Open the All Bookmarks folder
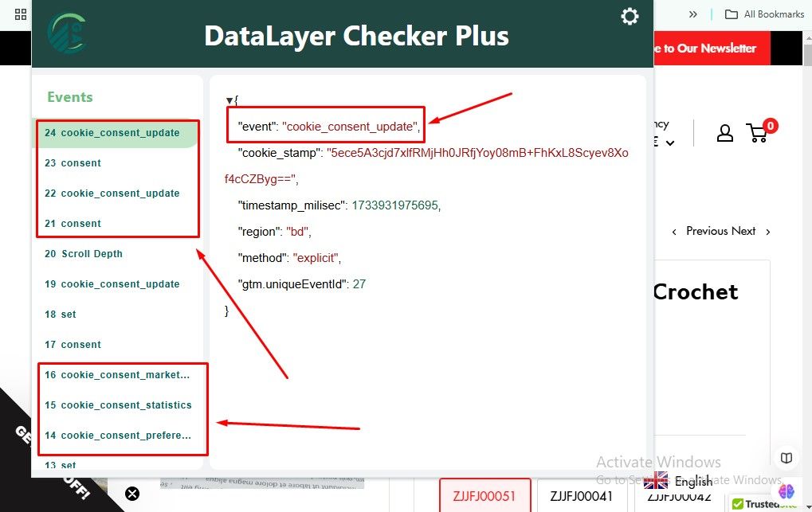812x512 pixels. [764, 14]
